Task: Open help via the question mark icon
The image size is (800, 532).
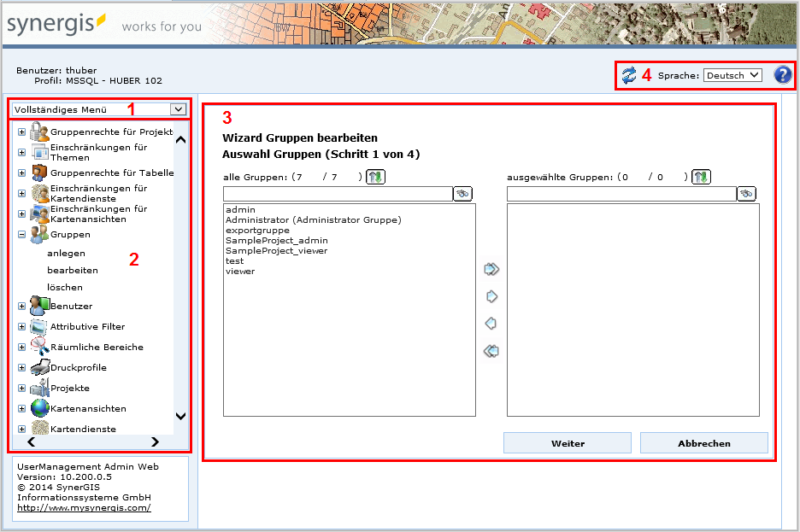Action: click(782, 74)
